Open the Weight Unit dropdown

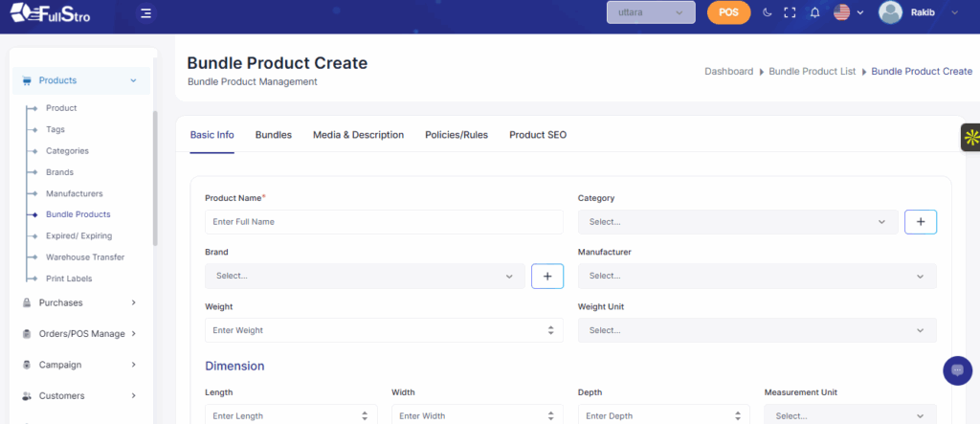pos(756,330)
